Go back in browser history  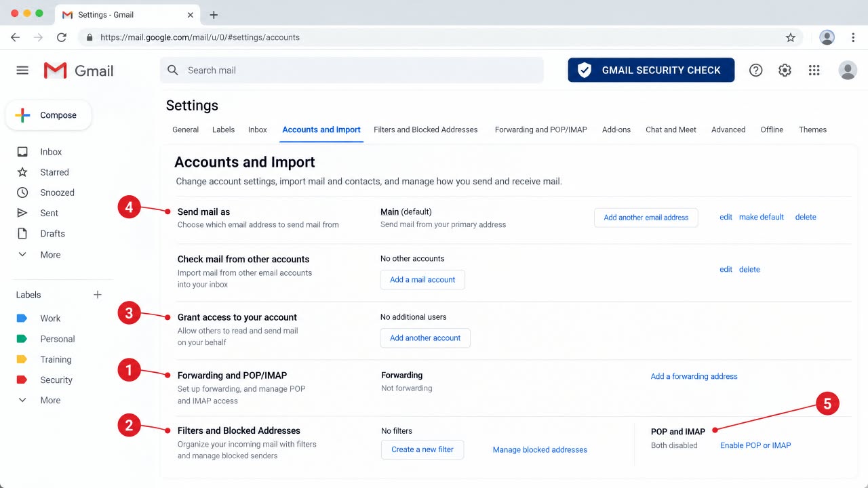click(15, 37)
